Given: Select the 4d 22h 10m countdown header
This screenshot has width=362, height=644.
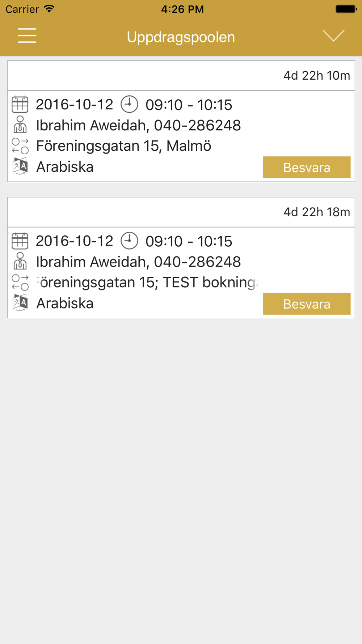Looking at the screenshot, I should (181, 76).
